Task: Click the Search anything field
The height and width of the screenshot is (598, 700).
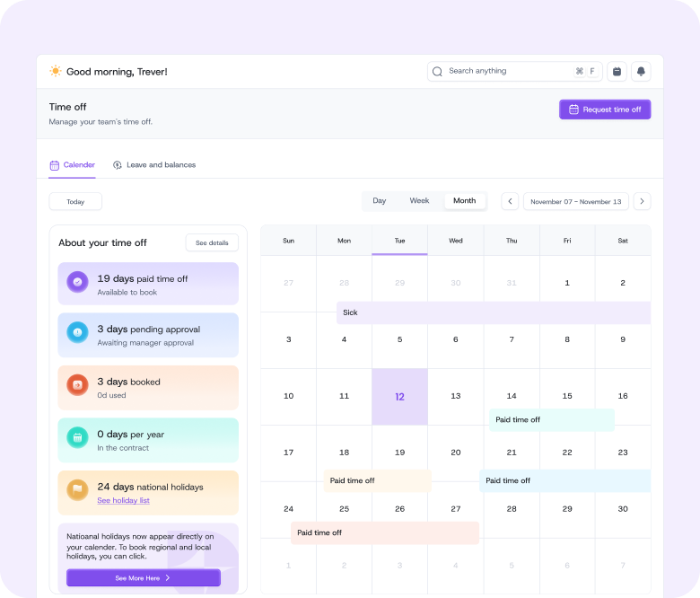Action: point(503,72)
